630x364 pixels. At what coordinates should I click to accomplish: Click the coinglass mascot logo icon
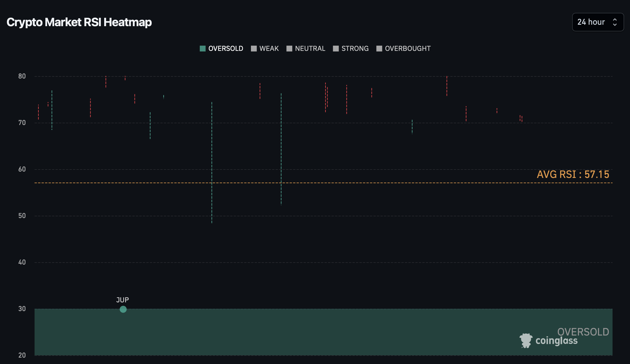[x=526, y=340]
